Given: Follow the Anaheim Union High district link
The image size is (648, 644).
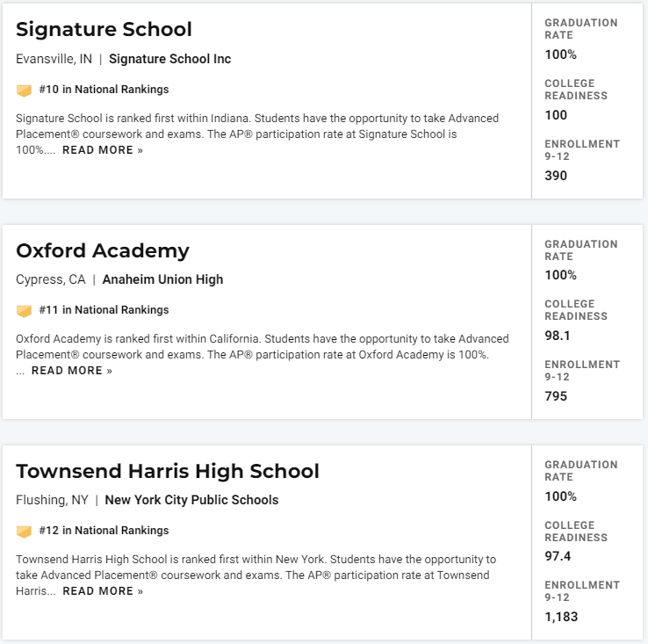Looking at the screenshot, I should pos(162,279).
